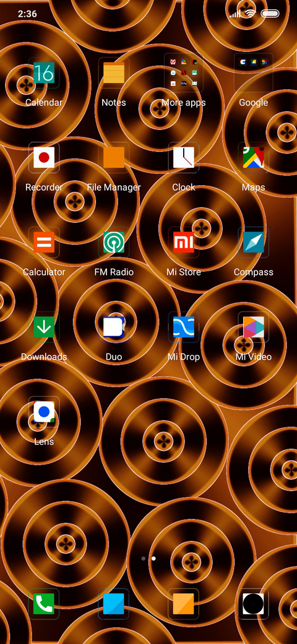Open Google Lens
The height and width of the screenshot is (644, 297).
44,412
